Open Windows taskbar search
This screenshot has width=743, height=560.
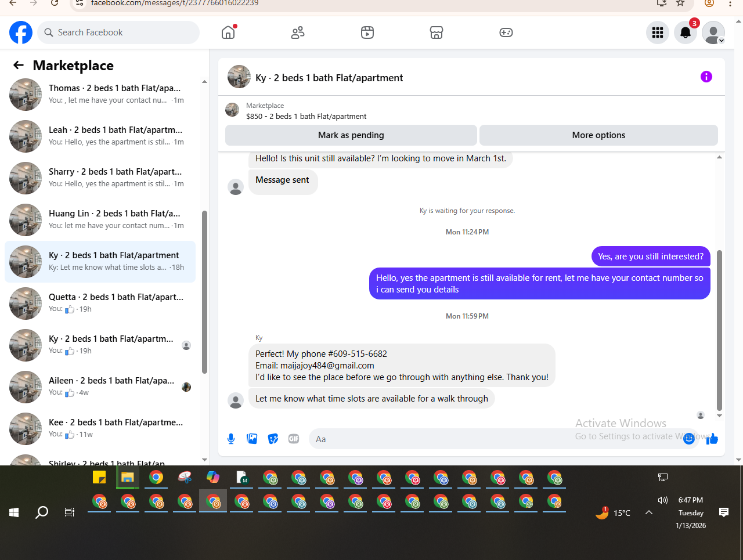point(42,512)
